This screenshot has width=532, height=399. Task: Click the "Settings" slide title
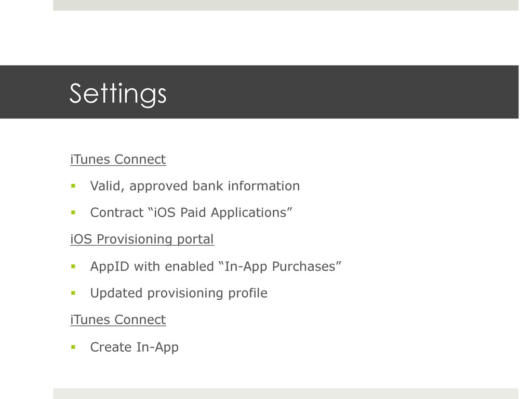[118, 94]
